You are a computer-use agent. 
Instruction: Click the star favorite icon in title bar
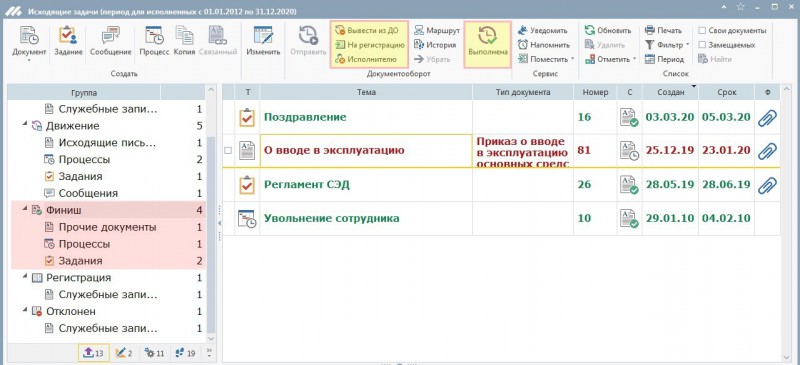coord(740,6)
